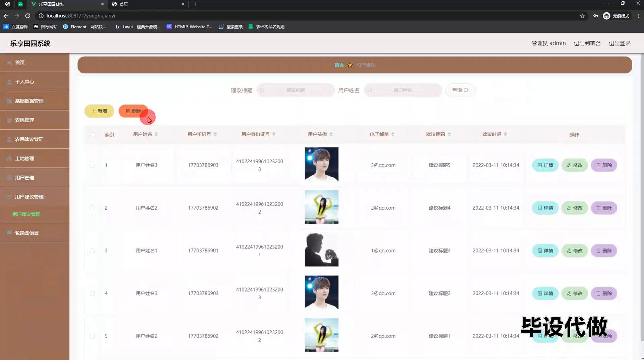Screen dimensions: 644x360
Task: Click 修改 for 建议标题5 row
Action: tap(575, 165)
